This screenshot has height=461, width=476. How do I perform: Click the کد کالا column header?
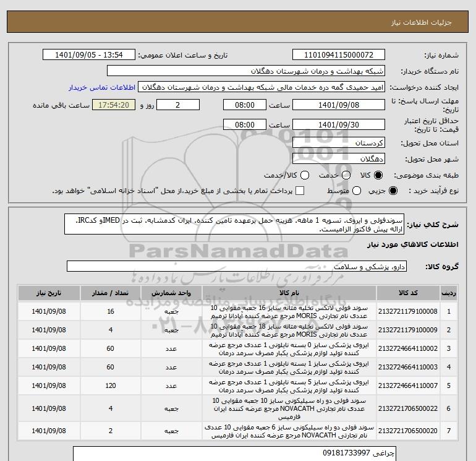[x=408, y=293]
